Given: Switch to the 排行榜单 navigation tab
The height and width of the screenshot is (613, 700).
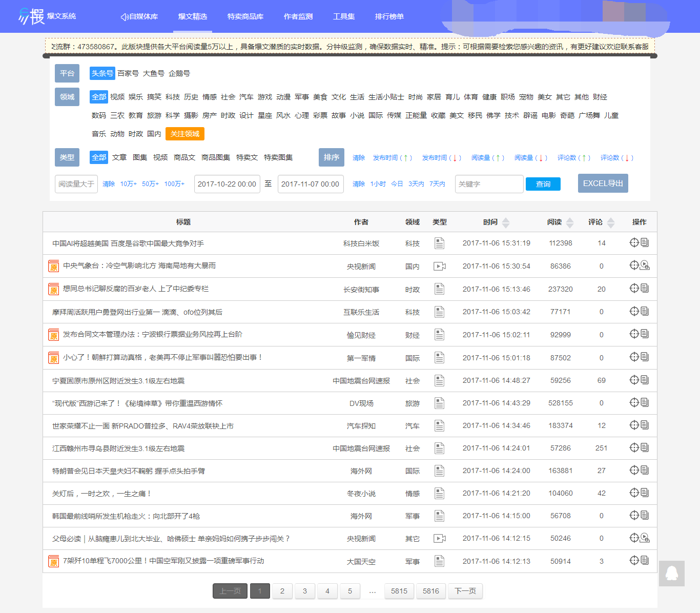Looking at the screenshot, I should click(389, 16).
